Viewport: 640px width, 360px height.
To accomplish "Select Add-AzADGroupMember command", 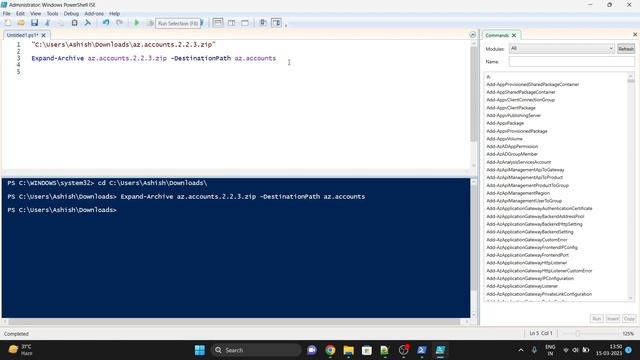I will pyautogui.click(x=512, y=154).
